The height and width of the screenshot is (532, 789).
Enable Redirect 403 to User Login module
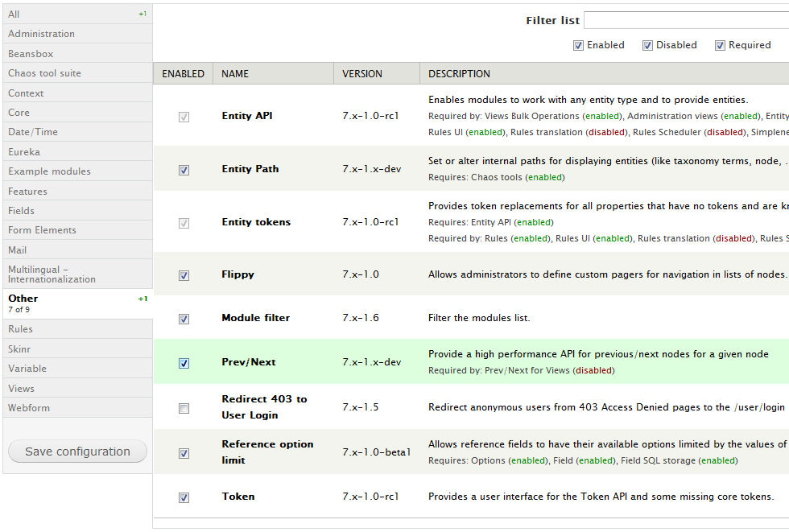(184, 408)
